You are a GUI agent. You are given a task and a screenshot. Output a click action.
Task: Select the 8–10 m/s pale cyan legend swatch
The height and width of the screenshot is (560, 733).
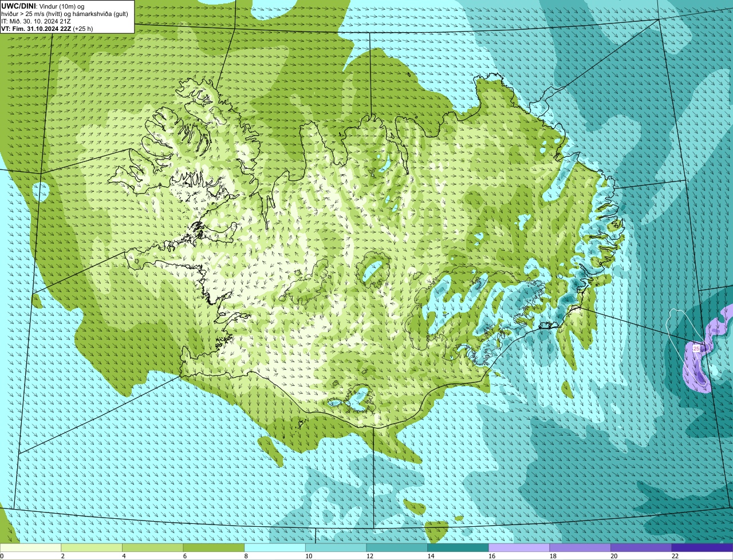275,547
